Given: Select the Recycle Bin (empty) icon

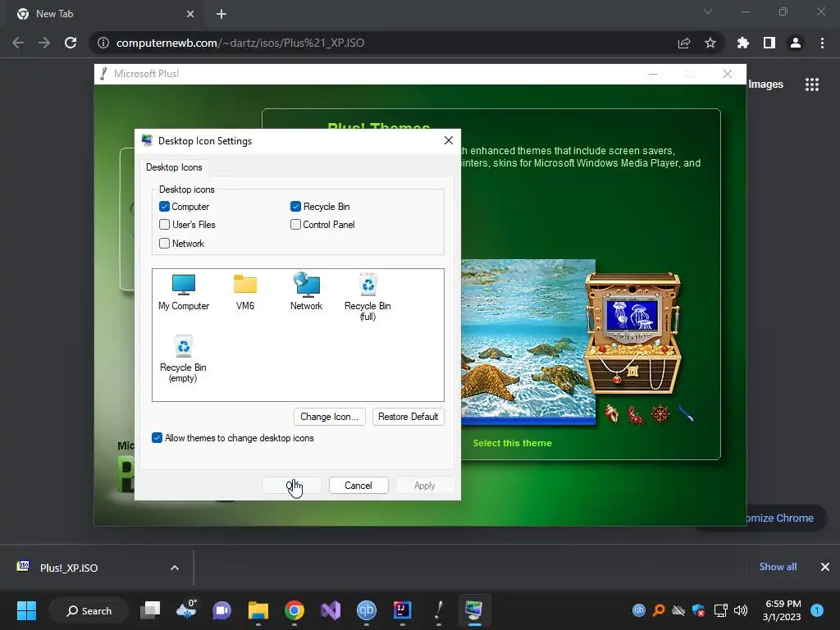Looking at the screenshot, I should 183,358.
